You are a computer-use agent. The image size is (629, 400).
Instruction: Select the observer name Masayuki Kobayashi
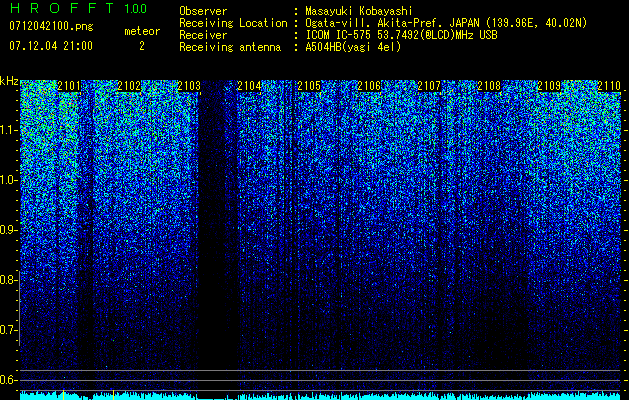[x=359, y=12]
